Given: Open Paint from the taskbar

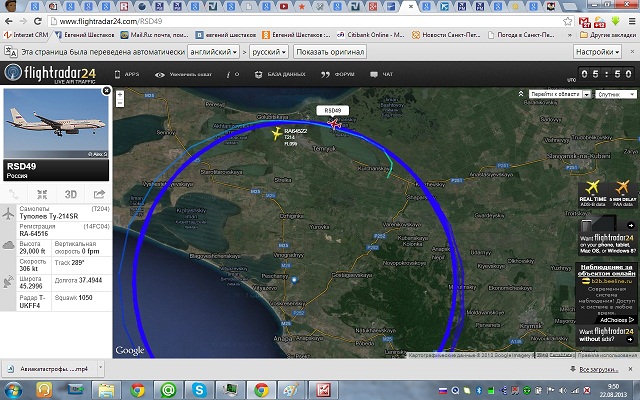Looking at the screenshot, I should pos(292,390).
